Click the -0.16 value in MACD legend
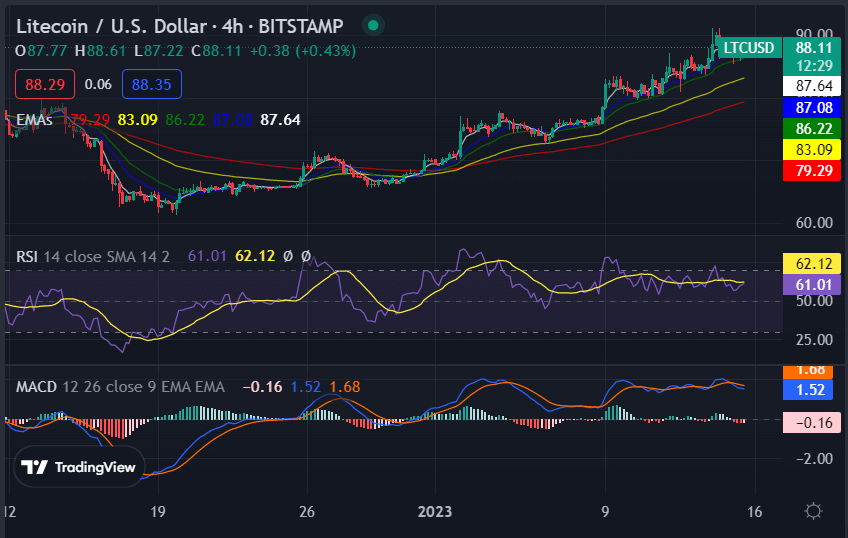 262,387
